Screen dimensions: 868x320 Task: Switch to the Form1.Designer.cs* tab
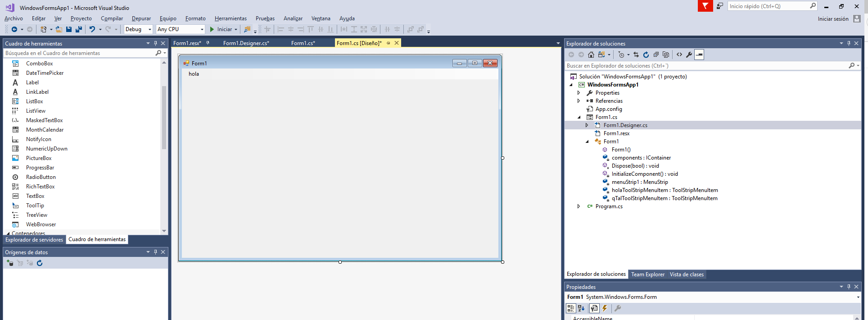tap(246, 43)
